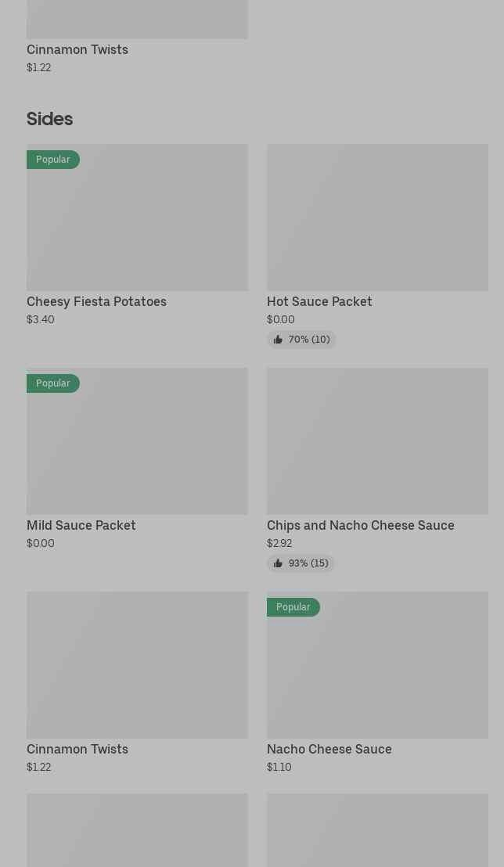Click Popular badge on Mild Sauce Packet
The image size is (504, 867).
pos(53,383)
